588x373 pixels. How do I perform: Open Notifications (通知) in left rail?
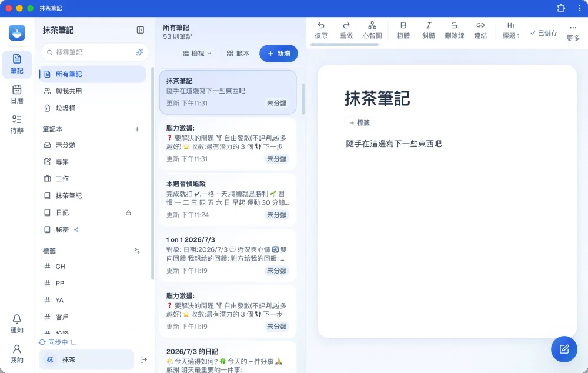pos(17,324)
